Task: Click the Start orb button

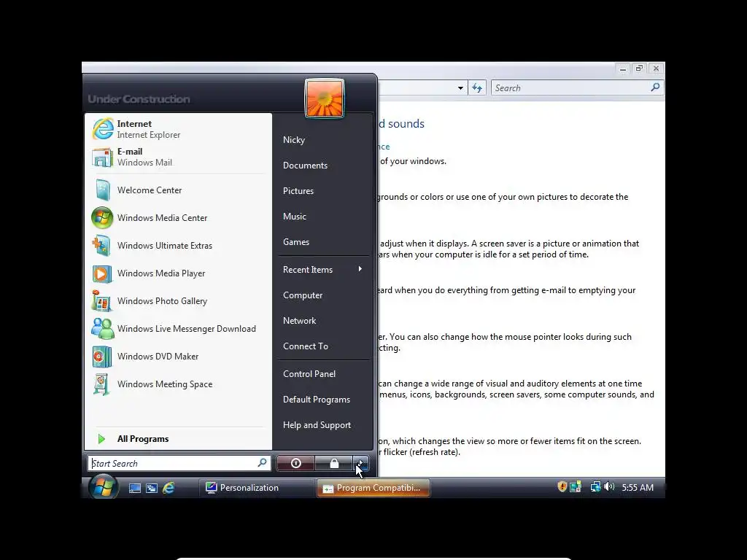Action: pos(104,487)
